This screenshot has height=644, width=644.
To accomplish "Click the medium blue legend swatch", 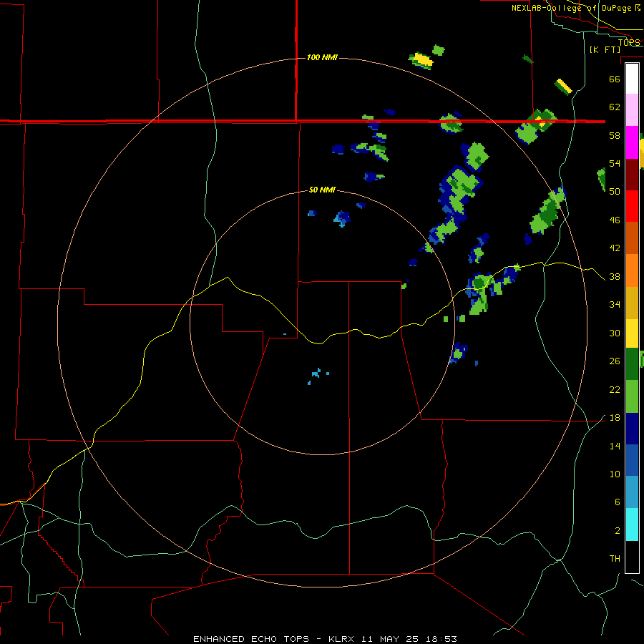I will 632,460.
